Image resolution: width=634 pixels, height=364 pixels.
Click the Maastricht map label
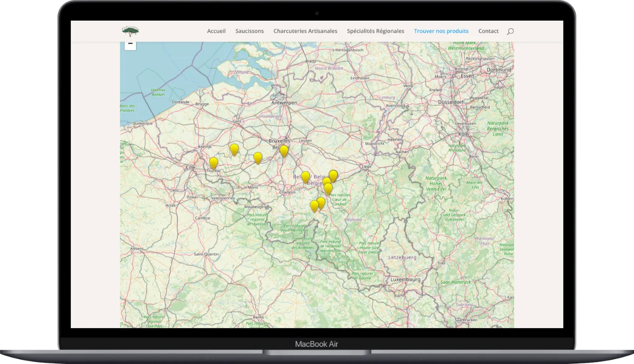(374, 144)
